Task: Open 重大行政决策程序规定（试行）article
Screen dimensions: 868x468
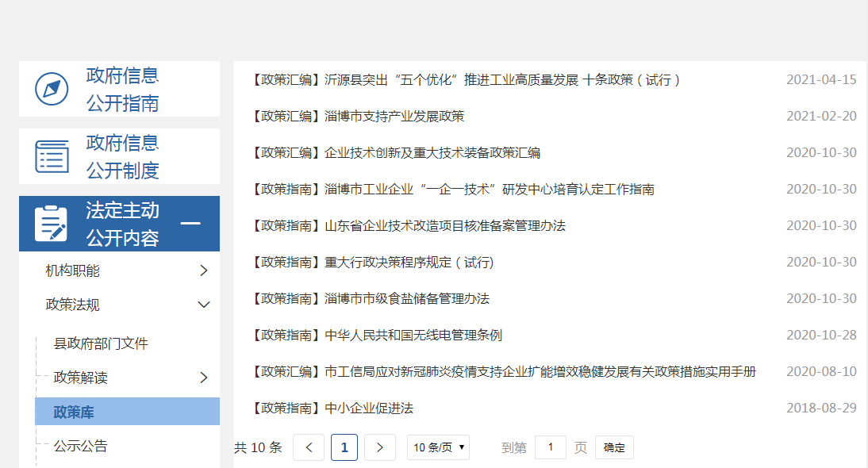Action: [x=409, y=263]
